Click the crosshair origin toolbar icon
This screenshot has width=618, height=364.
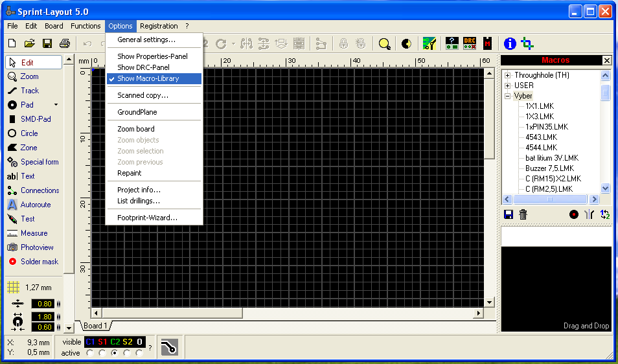pyautogui.click(x=527, y=43)
